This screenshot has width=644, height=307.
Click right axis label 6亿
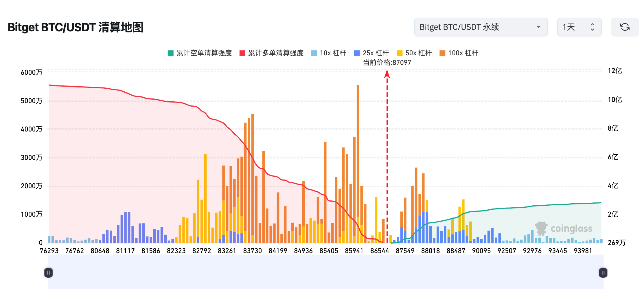613,157
